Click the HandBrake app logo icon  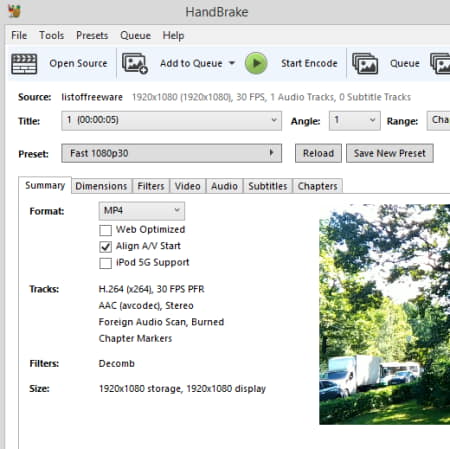click(14, 11)
